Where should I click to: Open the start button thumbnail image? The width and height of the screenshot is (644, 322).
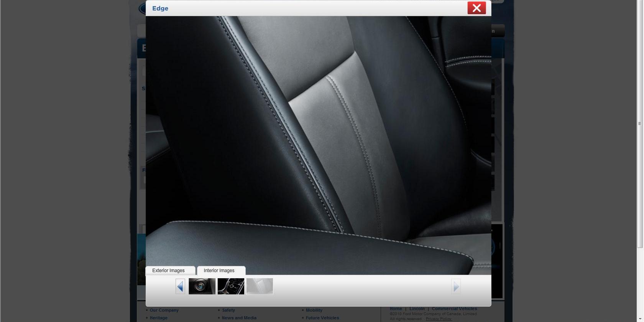(202, 287)
